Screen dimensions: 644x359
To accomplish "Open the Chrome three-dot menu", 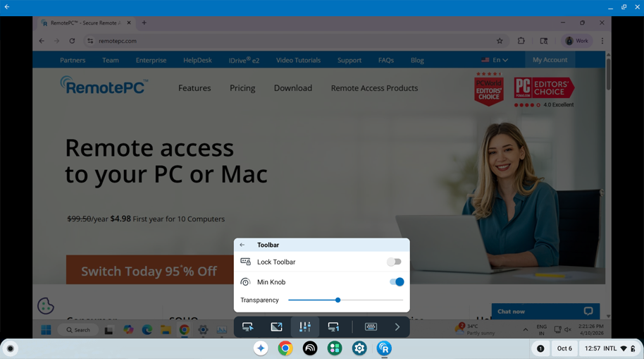I will click(x=602, y=41).
